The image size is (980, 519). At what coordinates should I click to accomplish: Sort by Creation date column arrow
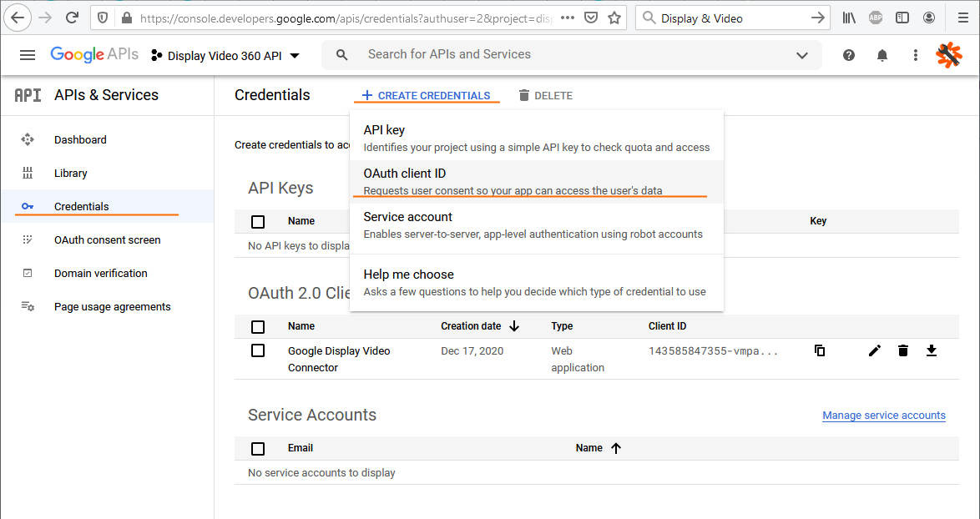click(x=514, y=326)
